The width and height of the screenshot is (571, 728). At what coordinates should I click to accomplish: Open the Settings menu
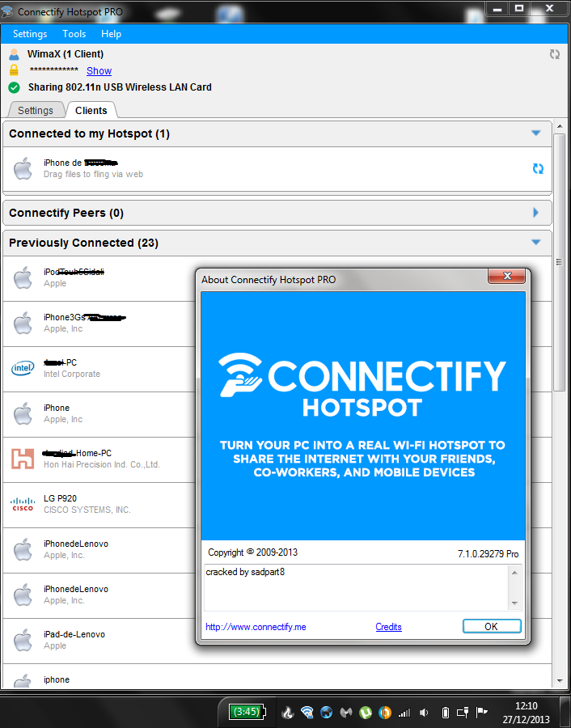pos(30,34)
